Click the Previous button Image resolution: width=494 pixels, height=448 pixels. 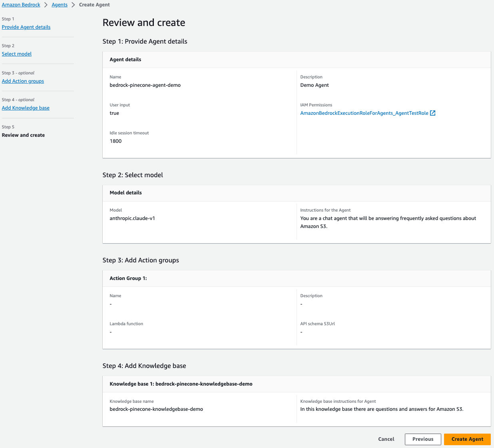click(422, 439)
